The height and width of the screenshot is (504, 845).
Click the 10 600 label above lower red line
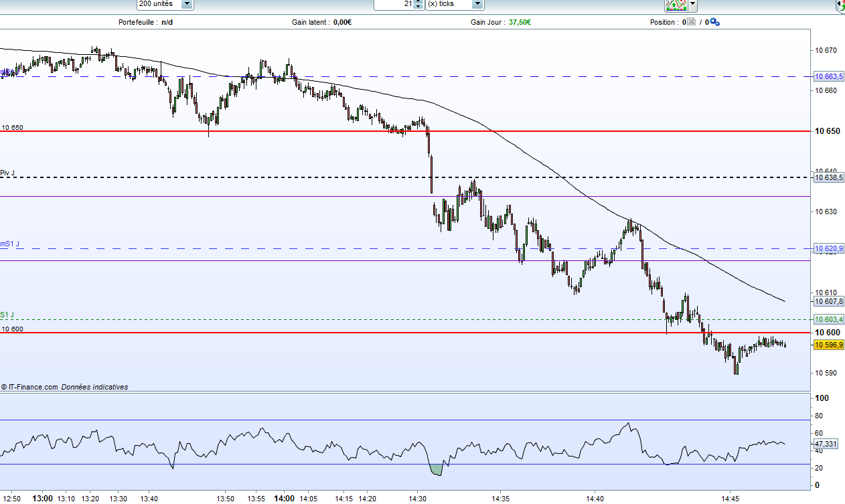(12, 329)
